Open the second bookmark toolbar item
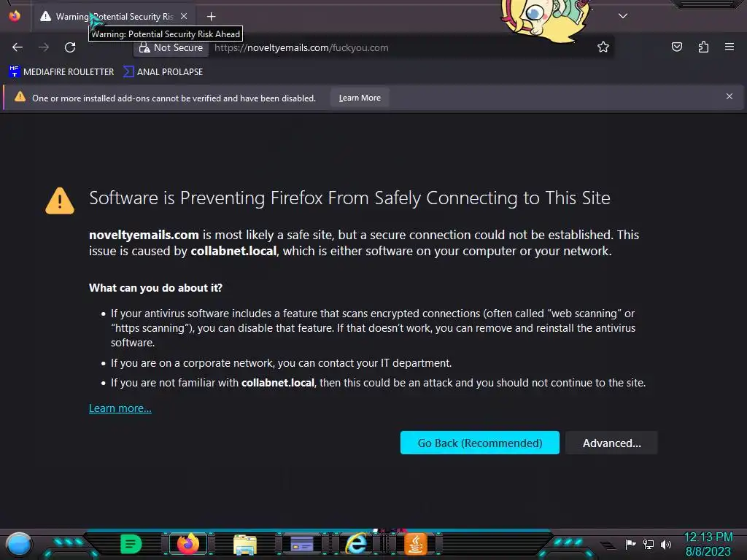 [x=163, y=72]
